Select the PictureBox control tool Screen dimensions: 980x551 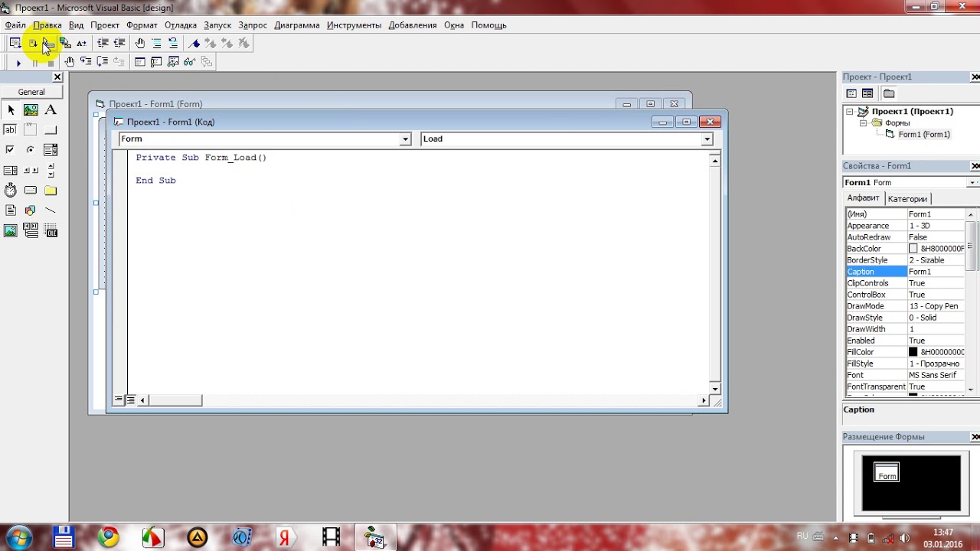click(x=31, y=110)
